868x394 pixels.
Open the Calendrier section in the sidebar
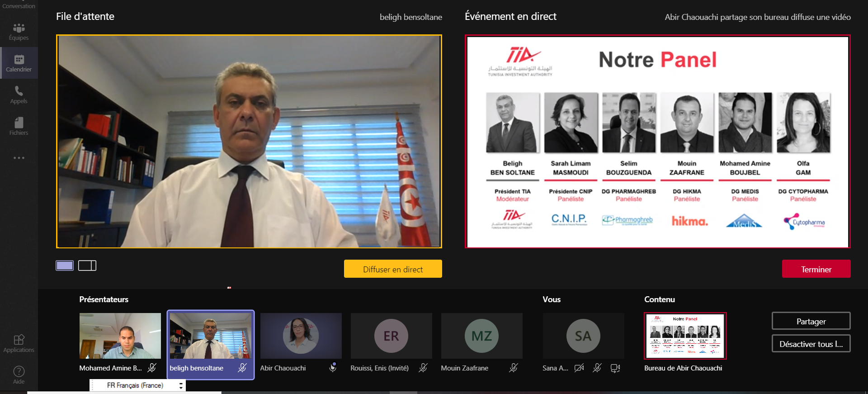(19, 63)
